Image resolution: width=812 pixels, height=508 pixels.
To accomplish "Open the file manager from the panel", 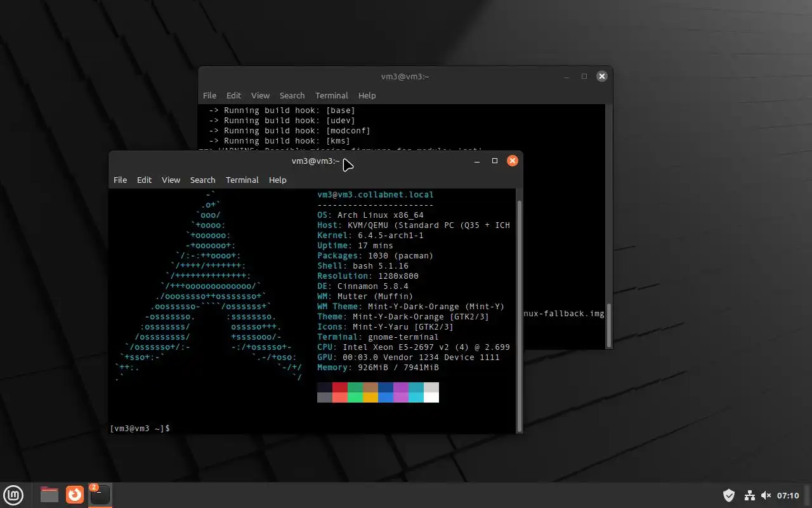I will [x=49, y=495].
